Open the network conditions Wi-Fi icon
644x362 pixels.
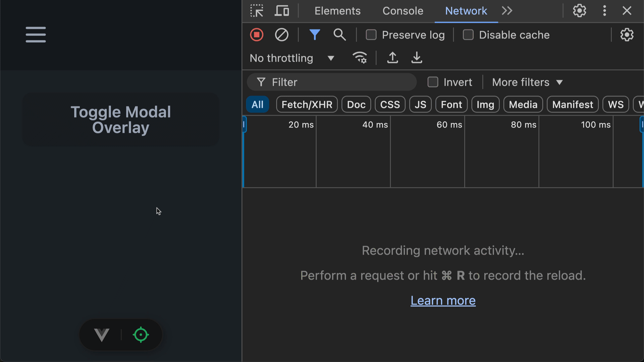point(360,58)
